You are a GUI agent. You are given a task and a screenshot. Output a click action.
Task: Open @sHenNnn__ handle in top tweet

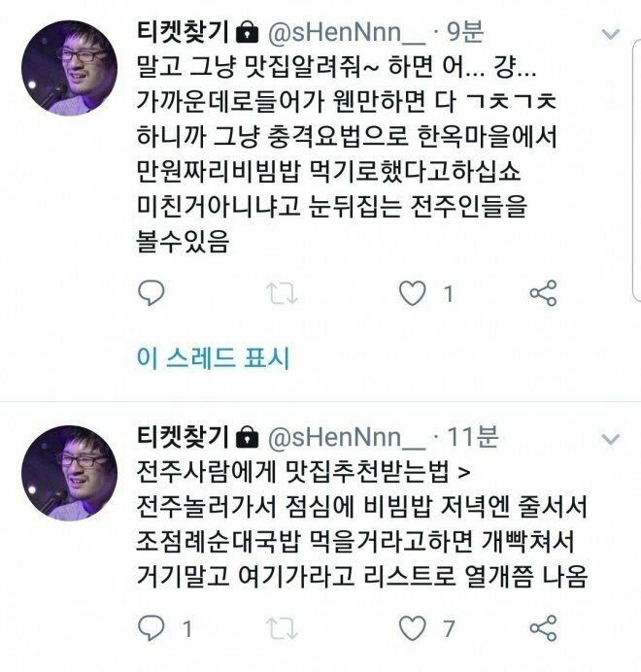pos(347,33)
